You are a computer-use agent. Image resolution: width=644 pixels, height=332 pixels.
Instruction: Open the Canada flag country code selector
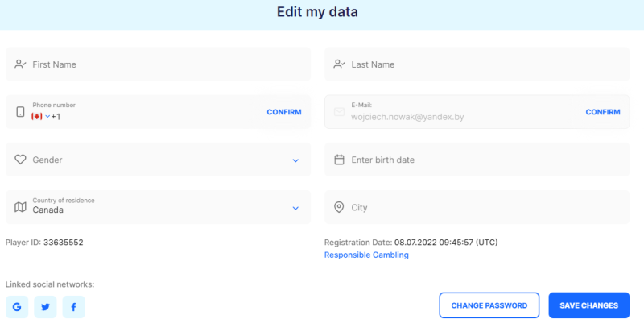pos(40,117)
